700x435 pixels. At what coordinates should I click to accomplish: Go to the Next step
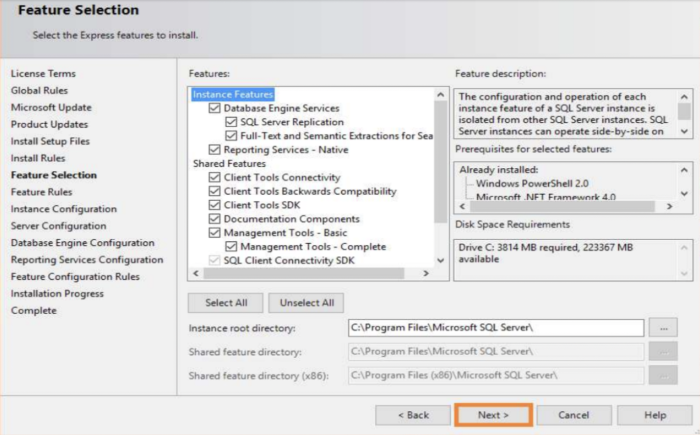coord(493,415)
